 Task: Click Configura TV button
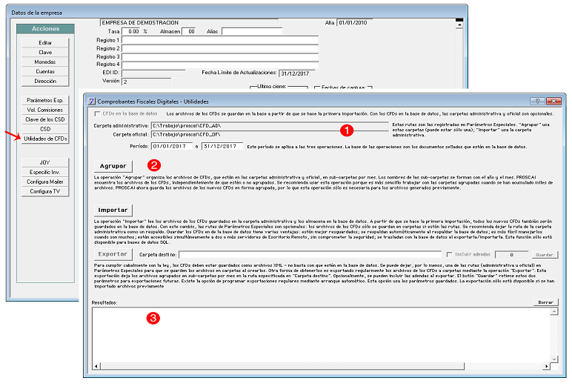click(45, 191)
